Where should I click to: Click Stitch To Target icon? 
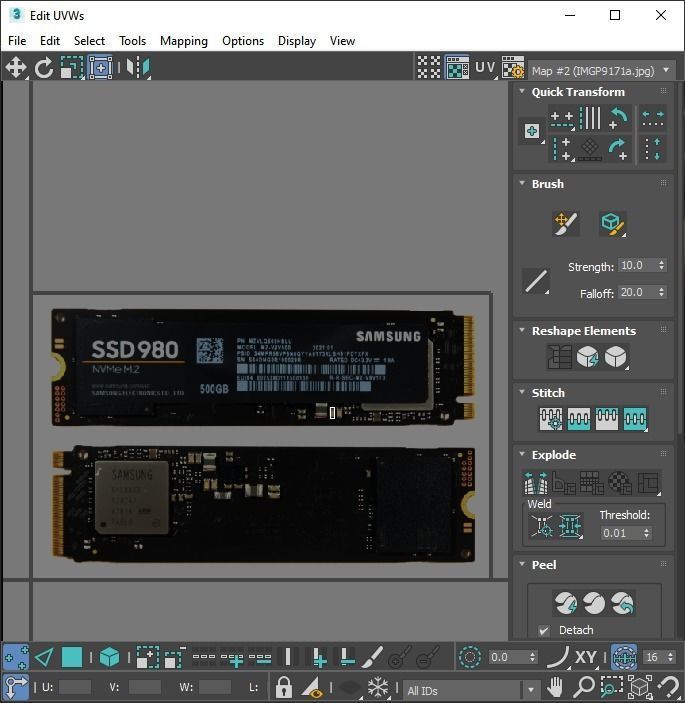[551, 419]
